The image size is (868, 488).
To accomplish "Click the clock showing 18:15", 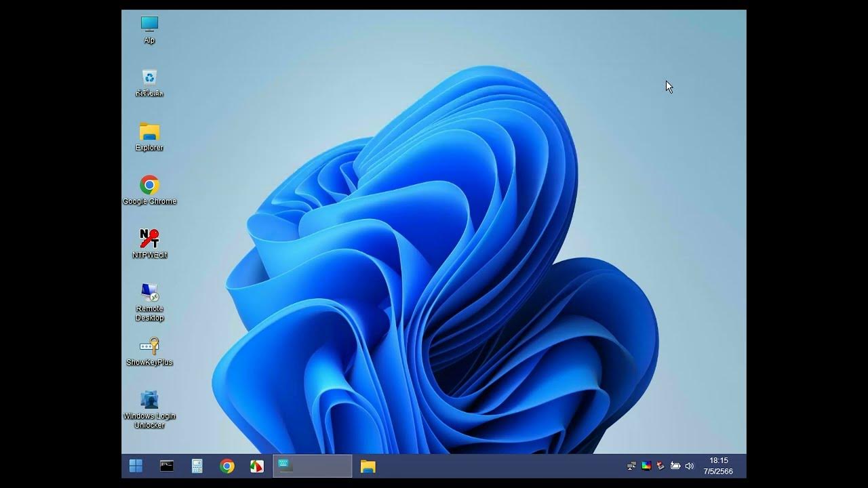I will tap(719, 460).
